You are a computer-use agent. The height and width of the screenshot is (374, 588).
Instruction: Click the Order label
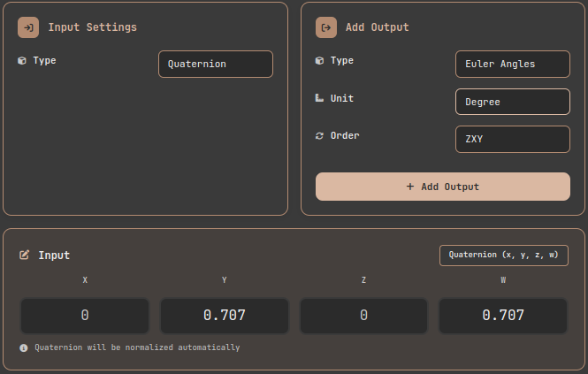(x=345, y=136)
